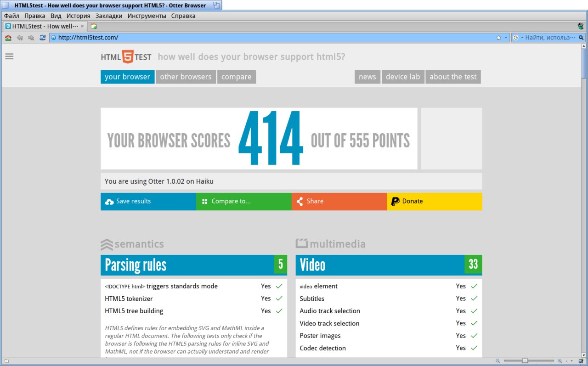588x366 pixels.
Task: Open the 'news' page link
Action: pos(367,77)
